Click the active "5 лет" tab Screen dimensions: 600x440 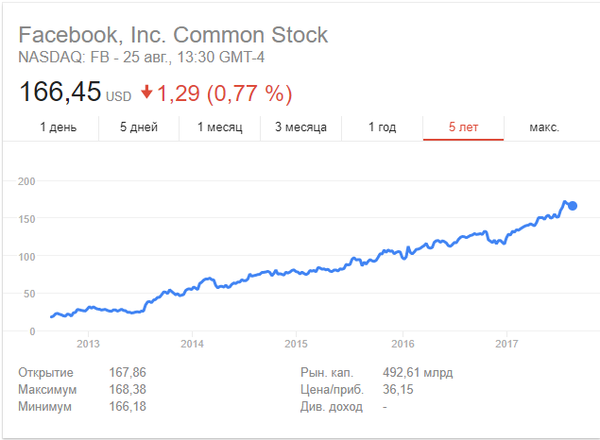(464, 128)
